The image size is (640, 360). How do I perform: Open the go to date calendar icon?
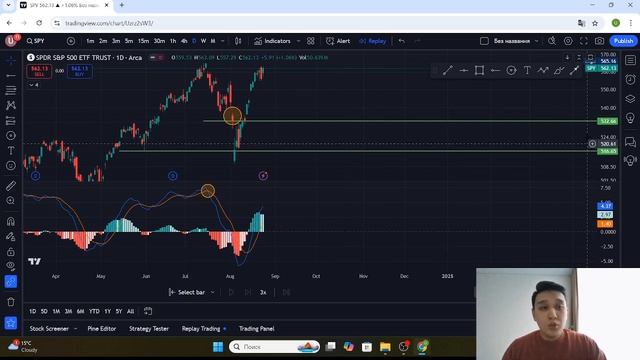(x=148, y=311)
